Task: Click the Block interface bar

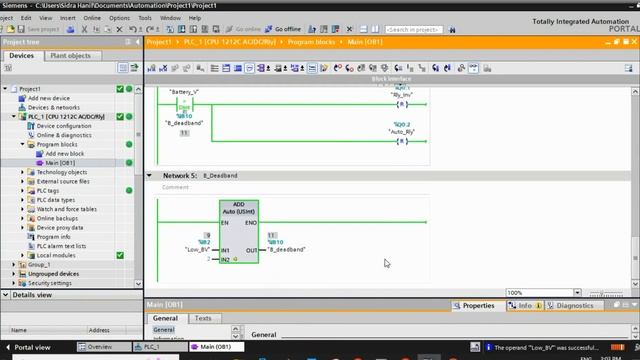Action: click(x=391, y=78)
